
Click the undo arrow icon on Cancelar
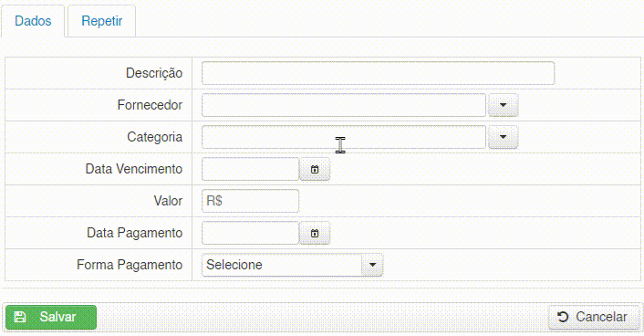[563, 317]
